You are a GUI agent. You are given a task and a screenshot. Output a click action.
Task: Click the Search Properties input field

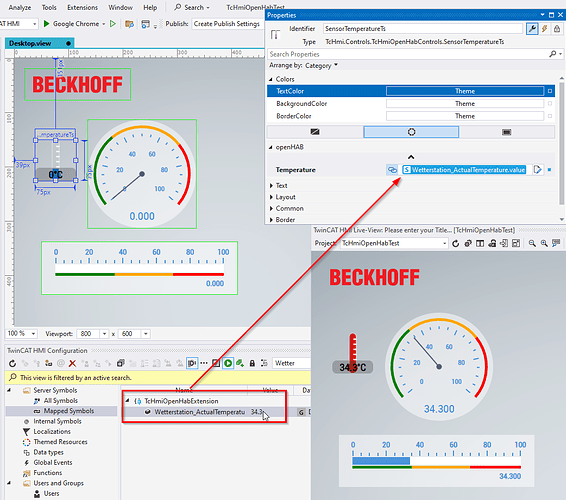tap(408, 54)
